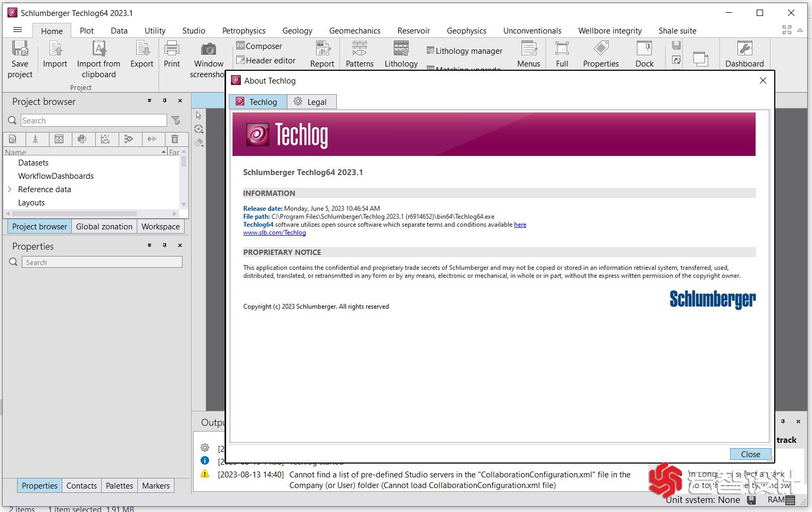Open the Plot ribbon tab
This screenshot has height=512, width=812.
pyautogui.click(x=87, y=31)
